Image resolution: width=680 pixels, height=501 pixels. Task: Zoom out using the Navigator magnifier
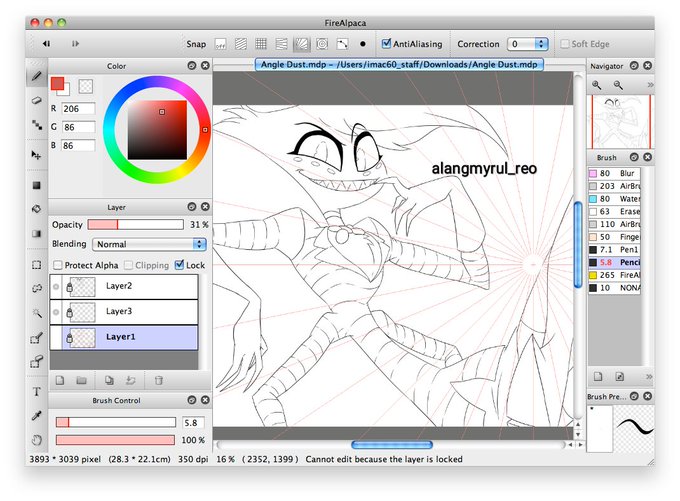coord(618,85)
